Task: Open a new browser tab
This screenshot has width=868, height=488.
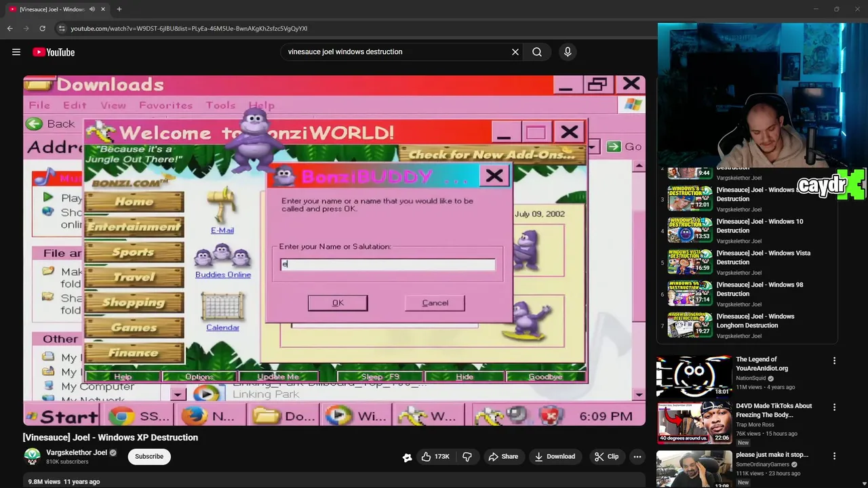Action: pos(119,9)
